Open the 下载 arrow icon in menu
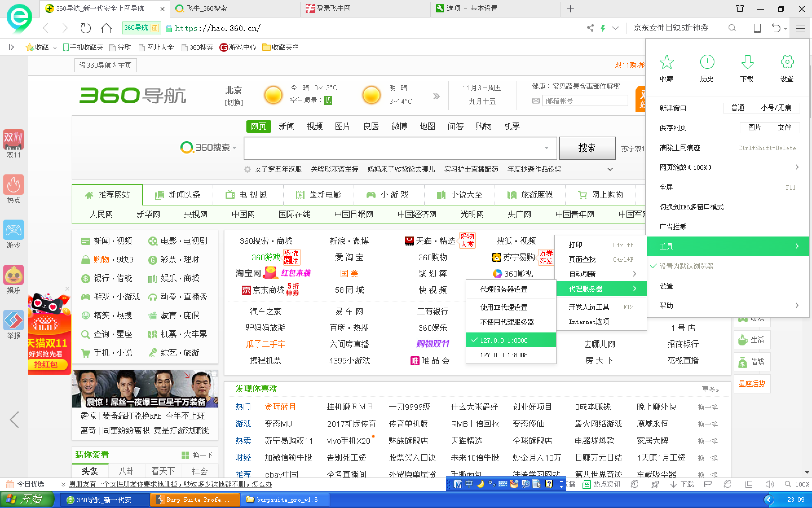 click(747, 62)
